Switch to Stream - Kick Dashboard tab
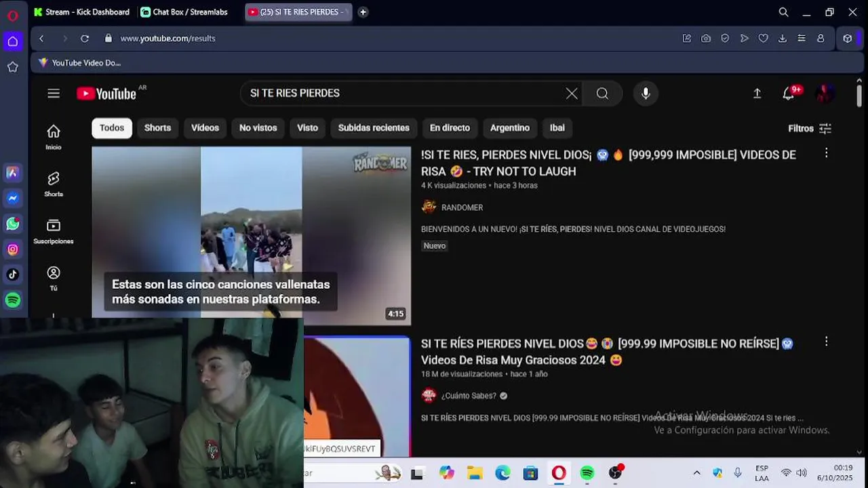This screenshot has width=868, height=488. pos(81,12)
